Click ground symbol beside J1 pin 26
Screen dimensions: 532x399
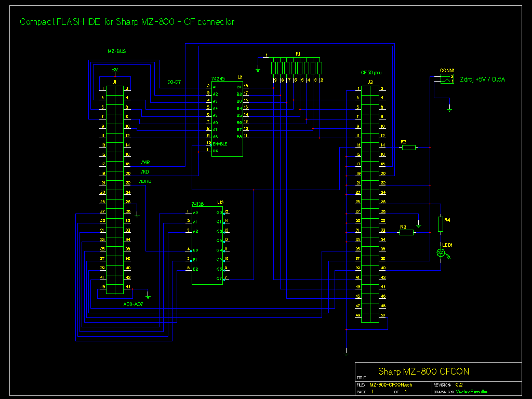137,216
